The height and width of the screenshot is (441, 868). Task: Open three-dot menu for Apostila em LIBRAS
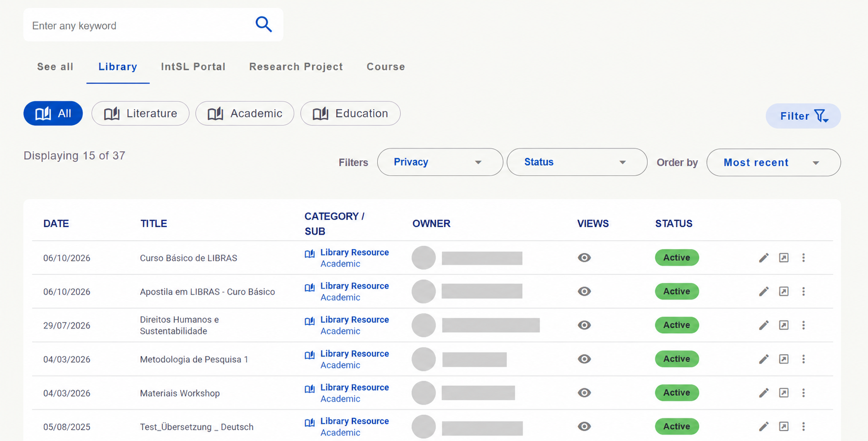click(x=803, y=292)
